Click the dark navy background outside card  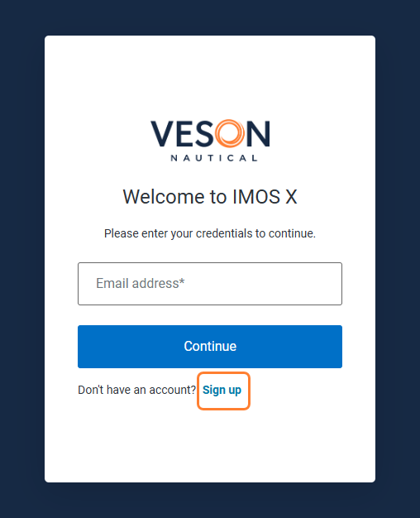(x=21, y=259)
